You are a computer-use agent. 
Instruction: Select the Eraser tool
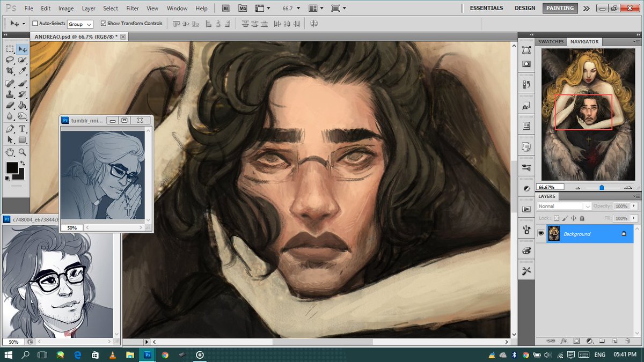click(x=10, y=105)
